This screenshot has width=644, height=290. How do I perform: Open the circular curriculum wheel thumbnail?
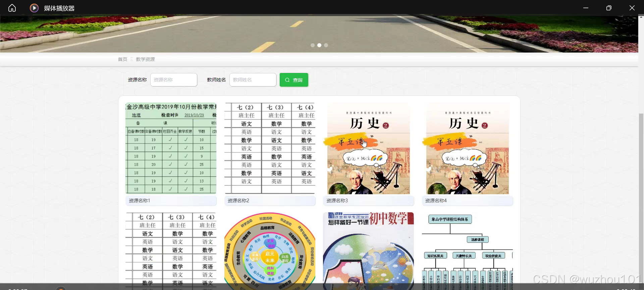click(x=270, y=251)
